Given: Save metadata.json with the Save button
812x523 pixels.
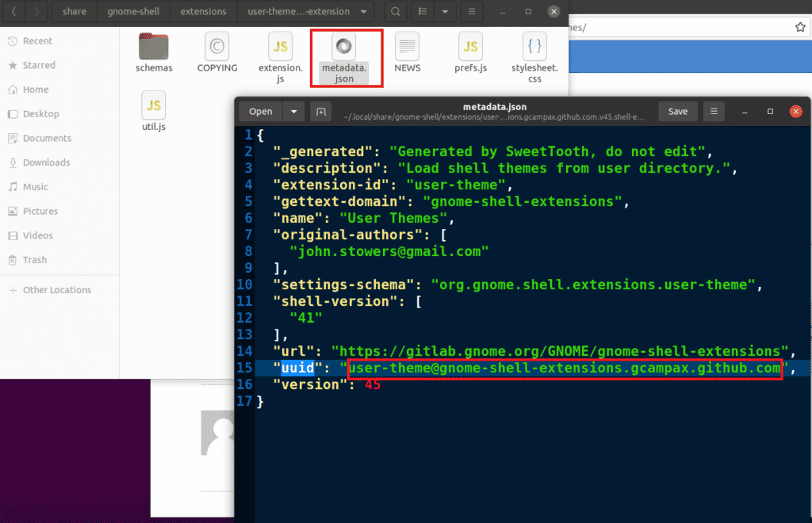Looking at the screenshot, I should click(678, 111).
